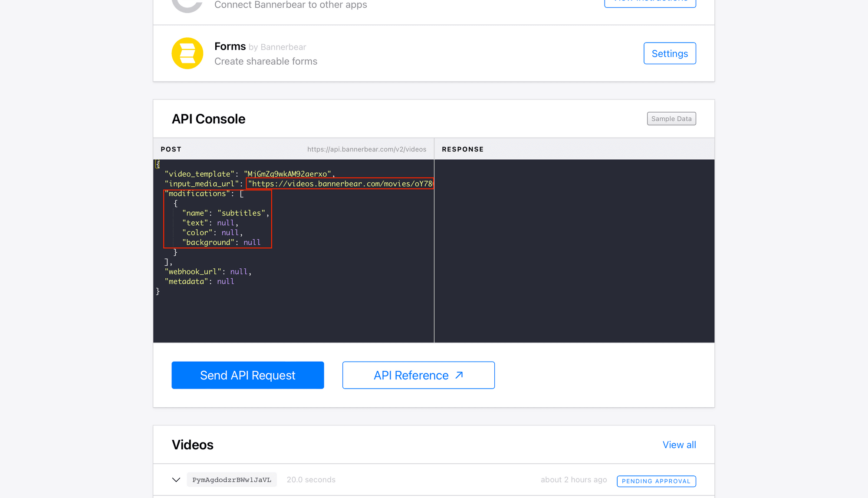Screen dimensions: 868x498
Task: Click the Sample Data button
Action: (671, 119)
